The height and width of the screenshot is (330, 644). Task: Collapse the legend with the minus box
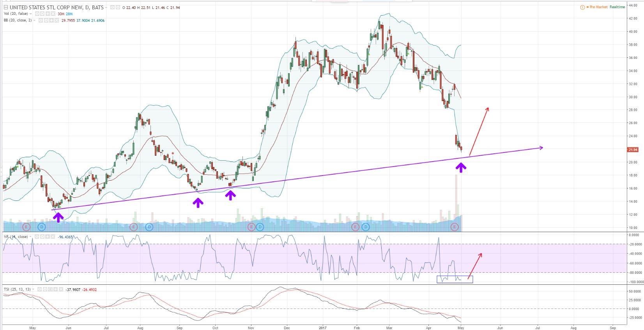click(5, 7)
